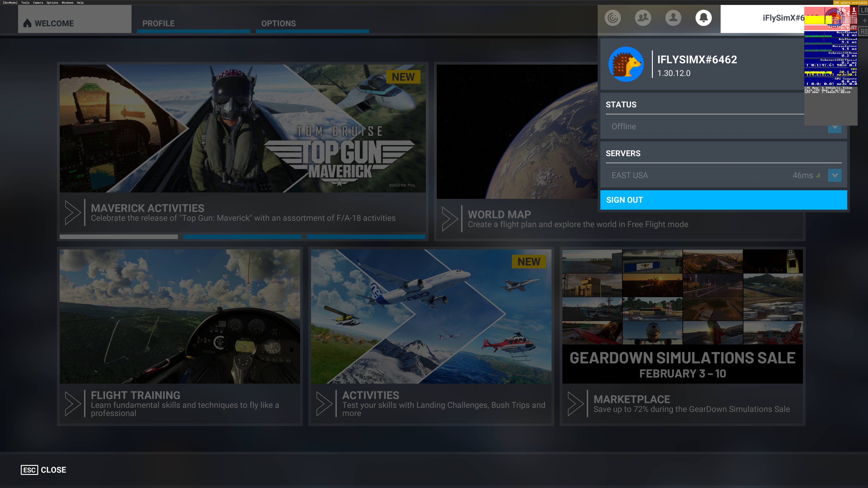Open the Help menu

(80, 3)
